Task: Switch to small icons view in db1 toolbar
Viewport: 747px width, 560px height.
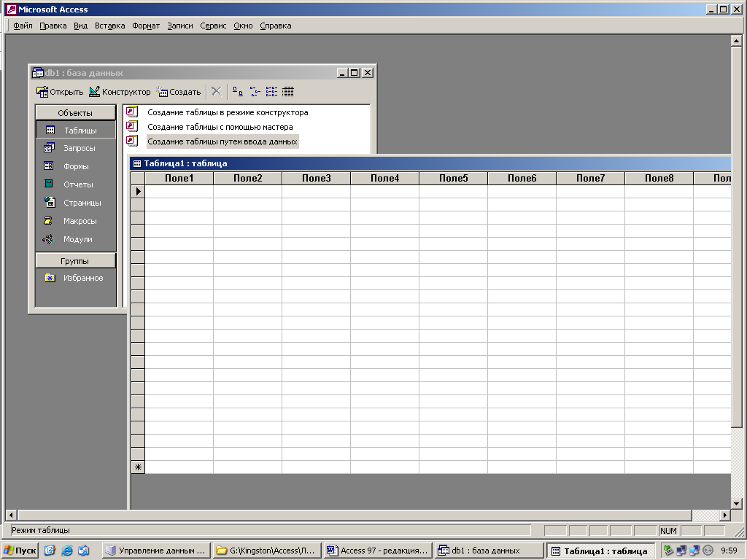Action: 255,91
